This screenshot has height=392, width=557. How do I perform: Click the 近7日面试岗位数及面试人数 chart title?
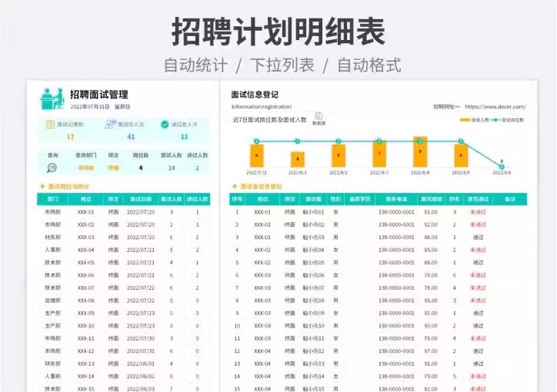[x=269, y=120]
